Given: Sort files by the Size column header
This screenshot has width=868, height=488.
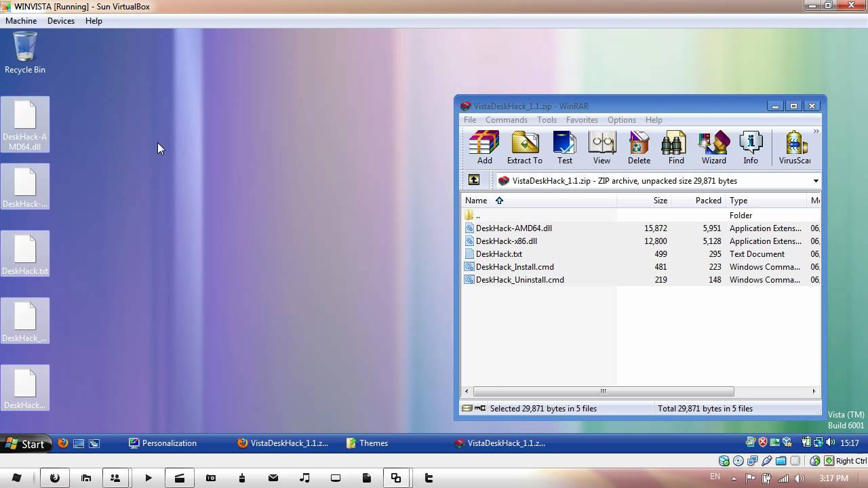Looking at the screenshot, I should pos(644,201).
